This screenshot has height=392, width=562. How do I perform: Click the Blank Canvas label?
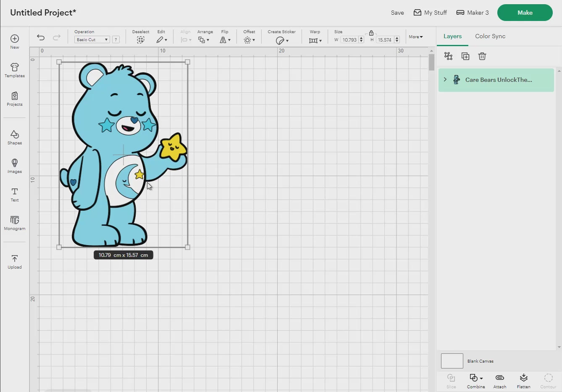(481, 361)
